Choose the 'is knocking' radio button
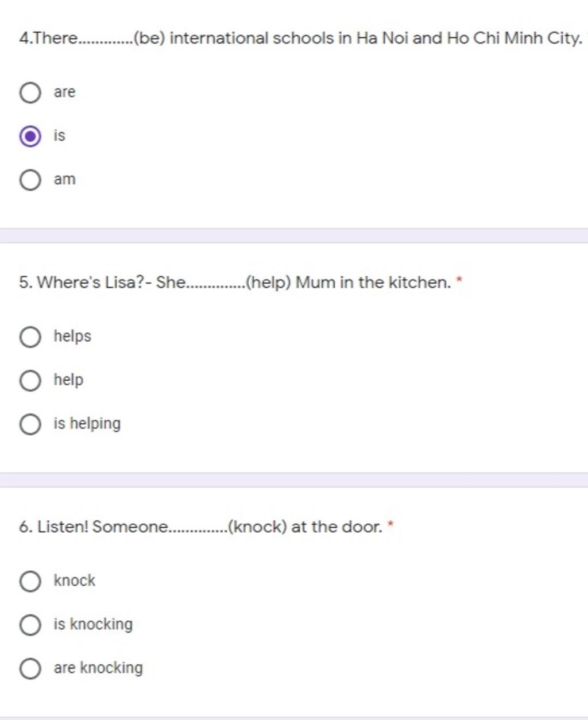The image size is (588, 720). point(30,625)
